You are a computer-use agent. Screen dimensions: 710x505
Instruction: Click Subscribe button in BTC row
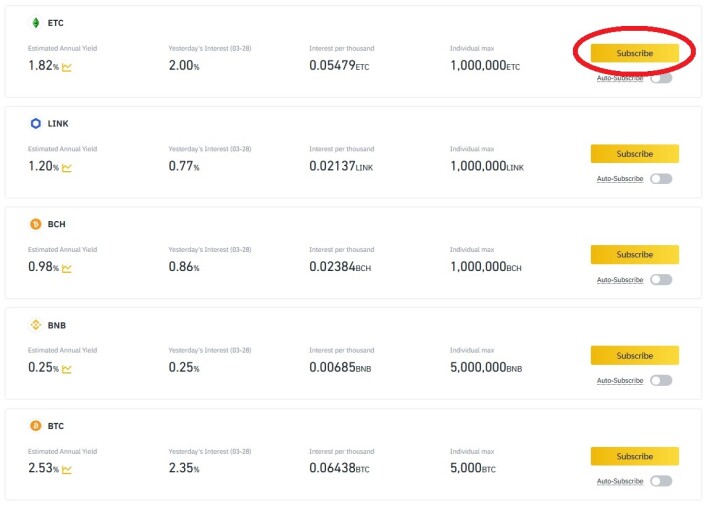point(635,456)
